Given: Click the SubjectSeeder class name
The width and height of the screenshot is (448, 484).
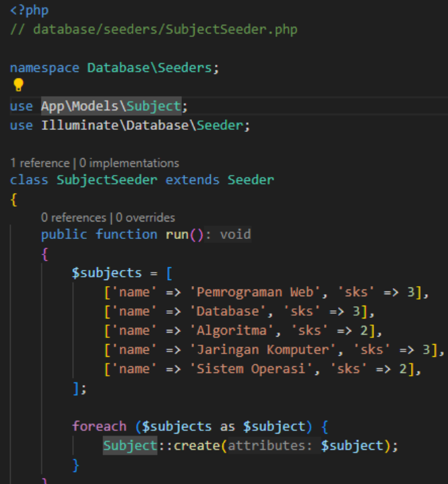Looking at the screenshot, I should pos(107,180).
